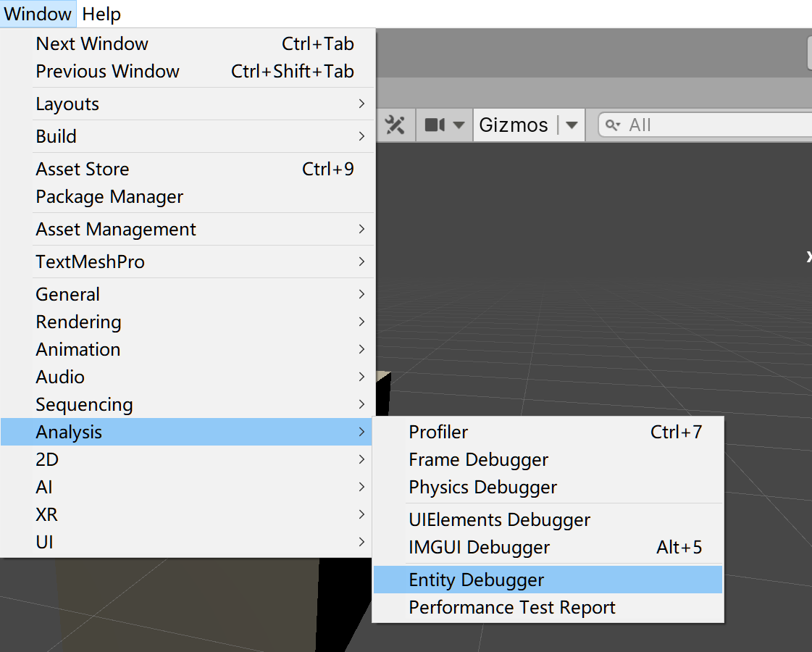Image resolution: width=812 pixels, height=652 pixels.
Task: Open Performance Test Report window
Action: tap(548, 607)
